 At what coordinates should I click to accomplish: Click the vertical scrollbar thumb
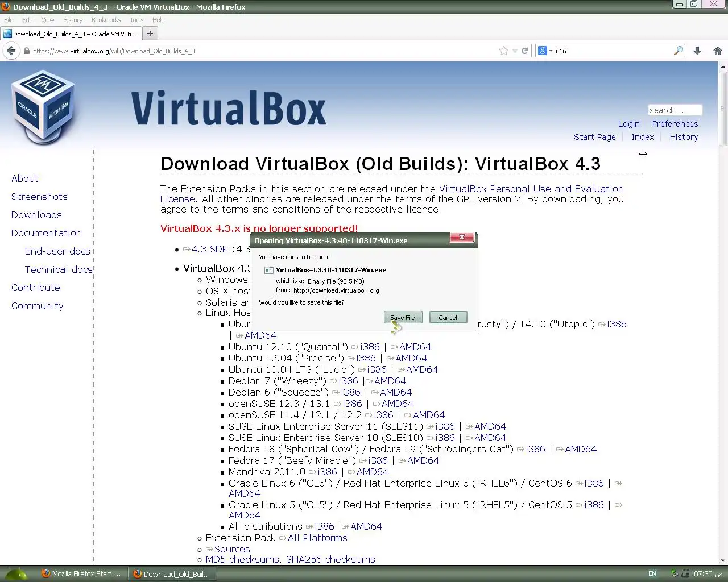tap(723, 109)
